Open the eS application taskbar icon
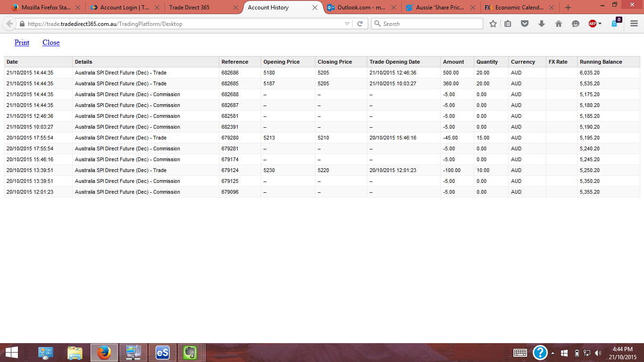This screenshot has height=362, width=644. point(163,353)
